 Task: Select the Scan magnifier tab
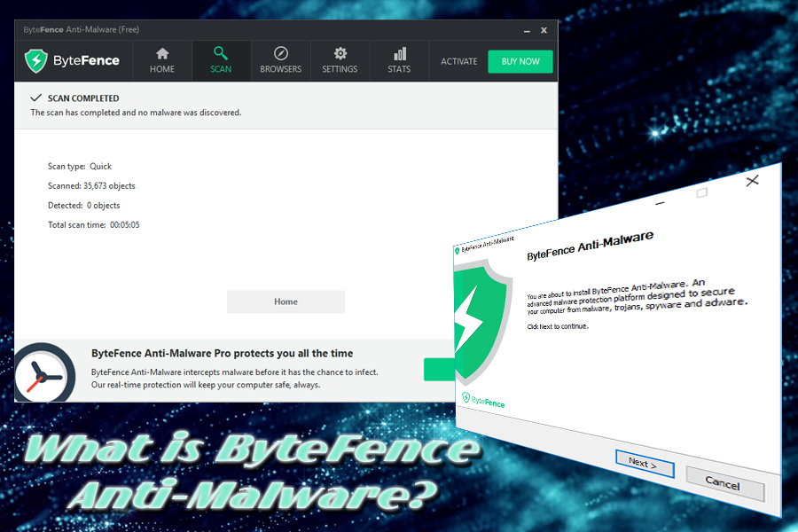click(x=221, y=61)
